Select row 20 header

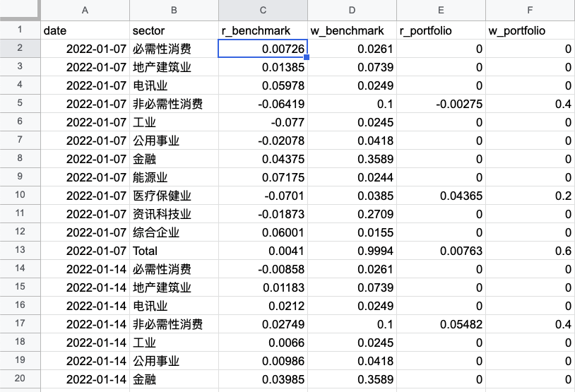click(x=20, y=379)
